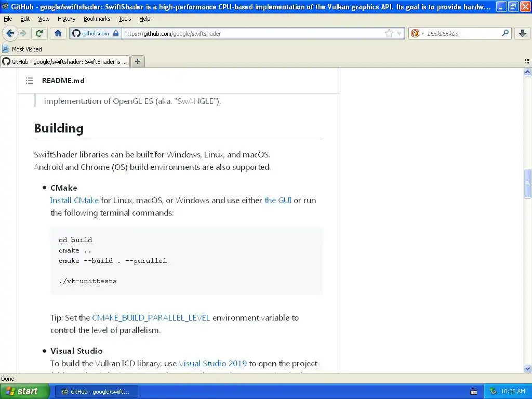Open the URL history dropdown arrow

tap(400, 33)
